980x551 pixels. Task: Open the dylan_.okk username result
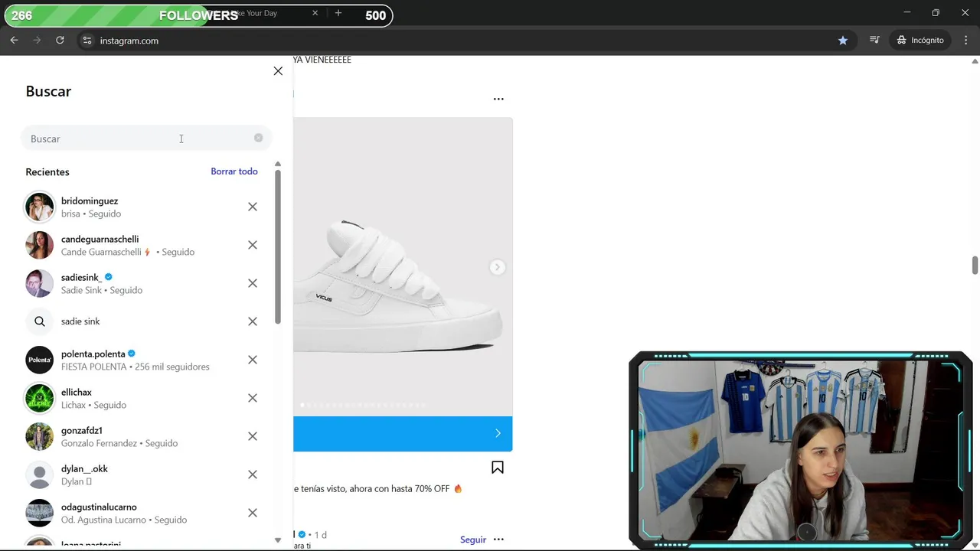tap(84, 468)
